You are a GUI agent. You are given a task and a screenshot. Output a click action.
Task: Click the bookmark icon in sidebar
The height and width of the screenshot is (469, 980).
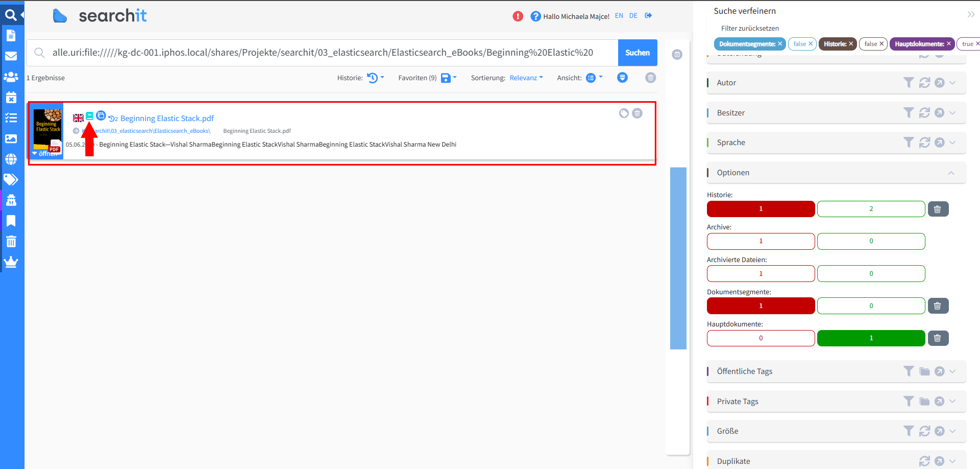[11, 221]
